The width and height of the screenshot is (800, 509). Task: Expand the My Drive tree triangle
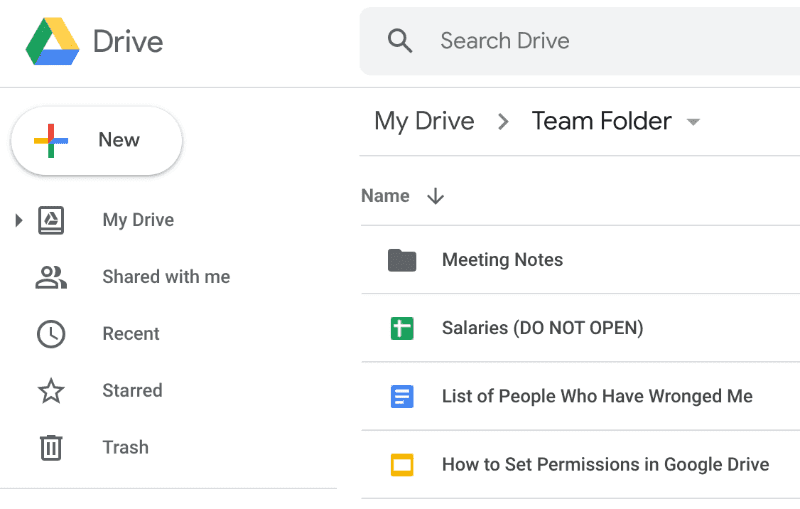19,220
